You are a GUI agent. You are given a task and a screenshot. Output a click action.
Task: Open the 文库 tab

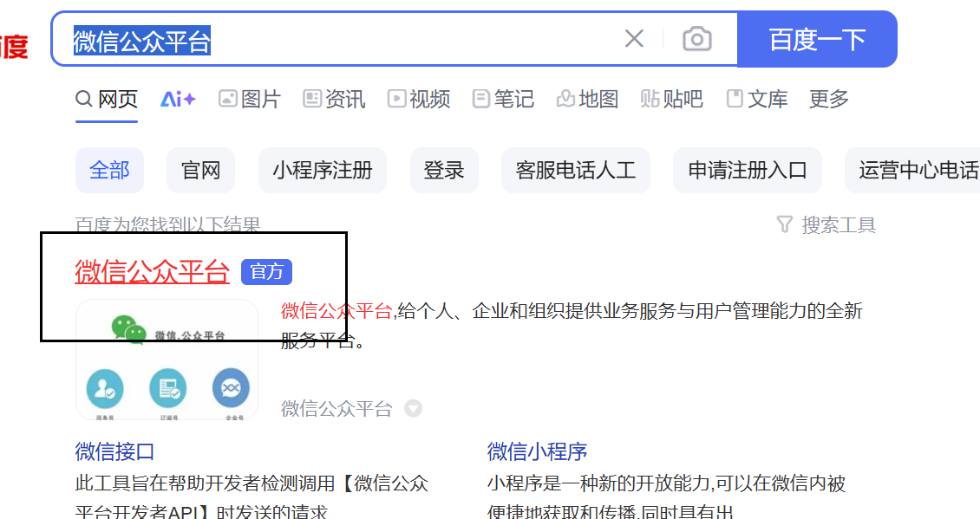757,100
